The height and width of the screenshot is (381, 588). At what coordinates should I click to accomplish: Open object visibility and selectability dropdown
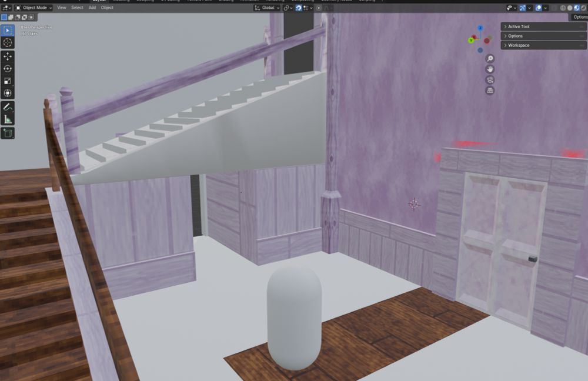coord(512,8)
